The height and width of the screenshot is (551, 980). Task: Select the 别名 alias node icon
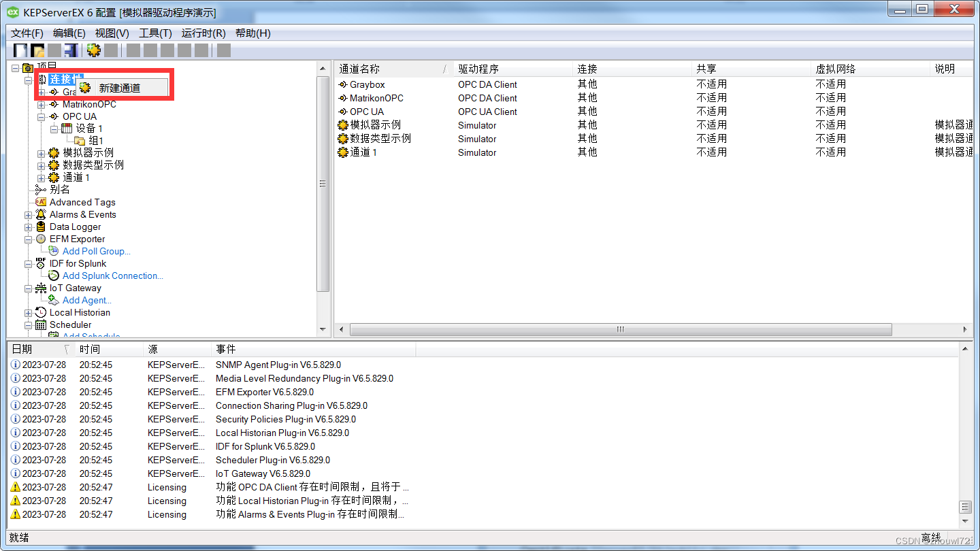tap(41, 189)
